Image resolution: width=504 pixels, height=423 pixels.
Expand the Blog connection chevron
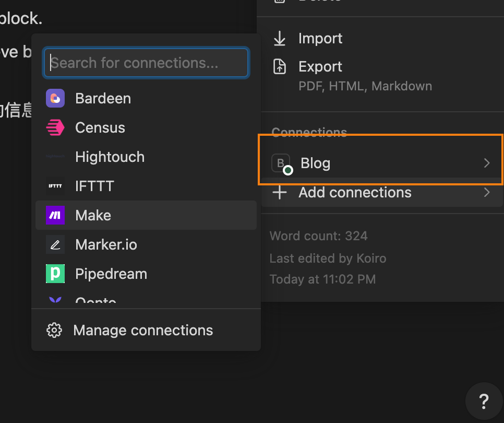click(487, 163)
